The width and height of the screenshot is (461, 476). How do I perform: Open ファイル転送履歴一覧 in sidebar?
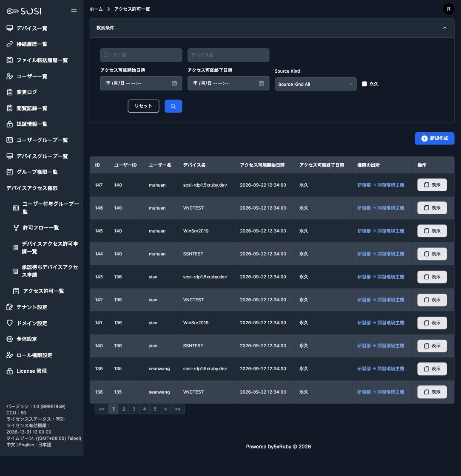[x=42, y=60]
